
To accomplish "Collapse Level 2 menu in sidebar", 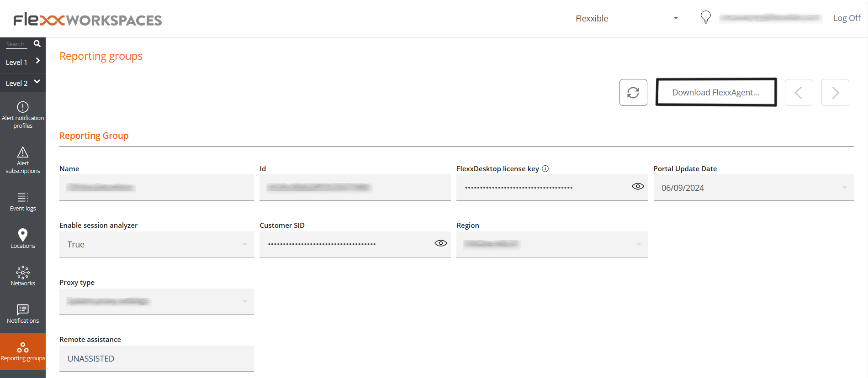I will [23, 83].
